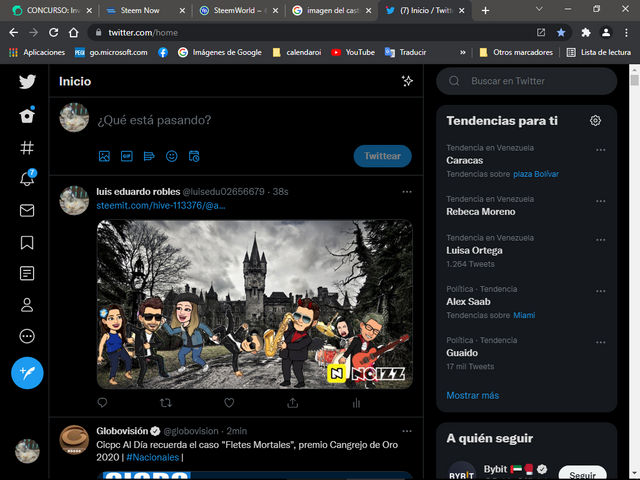Open Bookmarks icon in the sidebar
This screenshot has height=480, width=640.
click(x=27, y=242)
